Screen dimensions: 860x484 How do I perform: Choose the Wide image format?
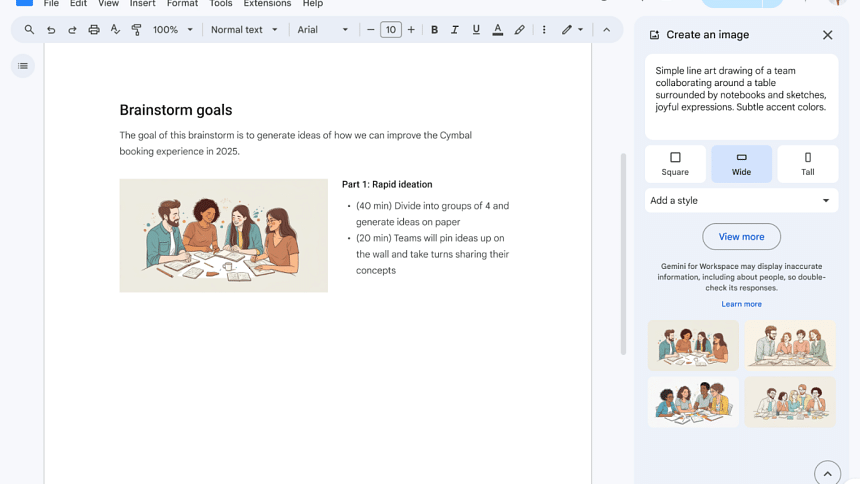tap(741, 164)
